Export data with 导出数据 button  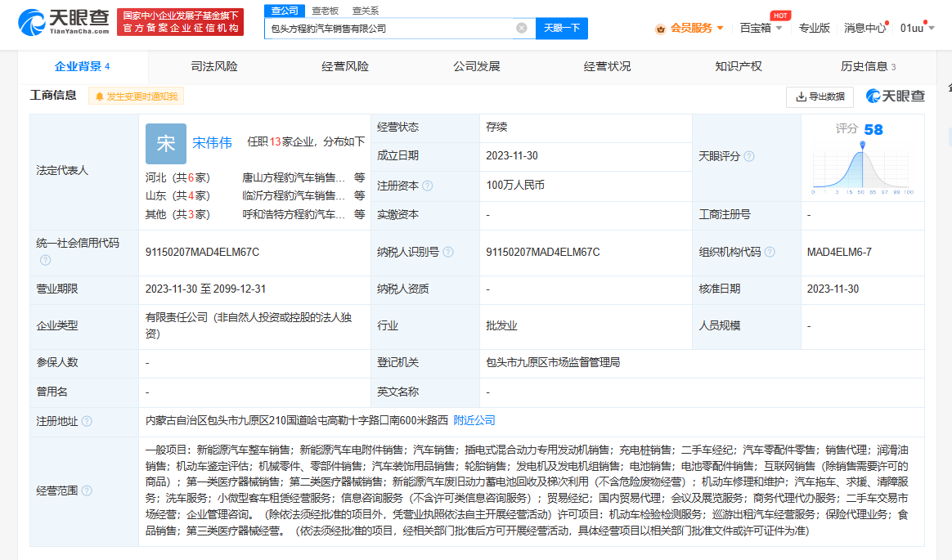point(820,96)
